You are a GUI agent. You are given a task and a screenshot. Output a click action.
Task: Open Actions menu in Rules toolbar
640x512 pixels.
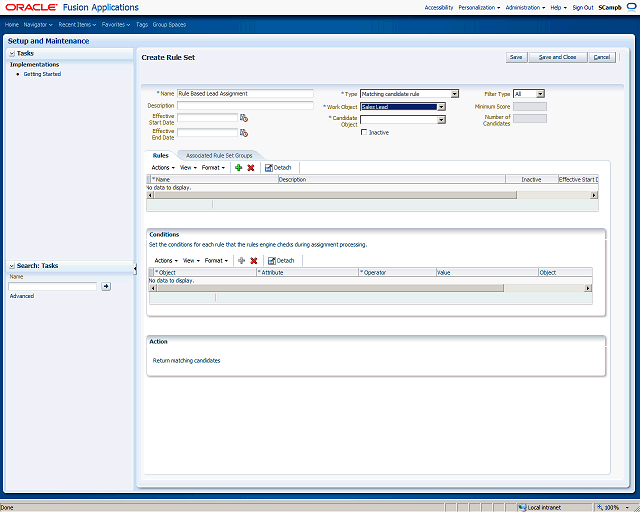[163, 167]
